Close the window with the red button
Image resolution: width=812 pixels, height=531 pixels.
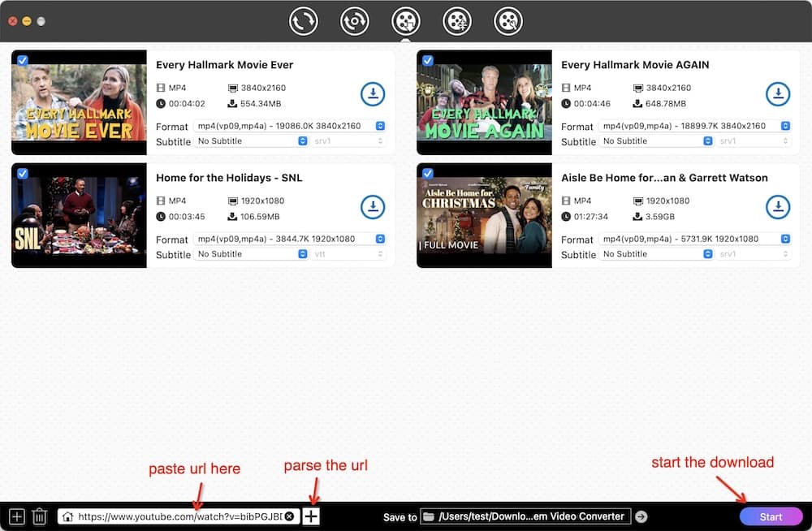13,21
